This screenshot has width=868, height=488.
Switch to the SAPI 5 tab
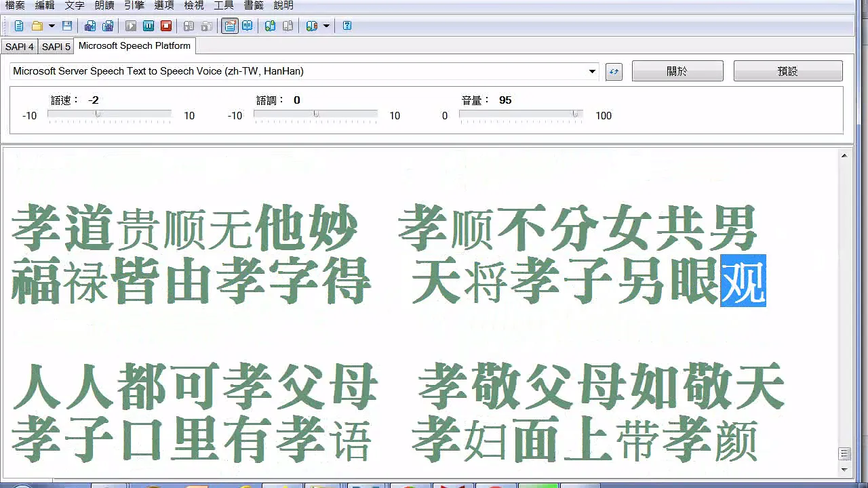tap(56, 47)
